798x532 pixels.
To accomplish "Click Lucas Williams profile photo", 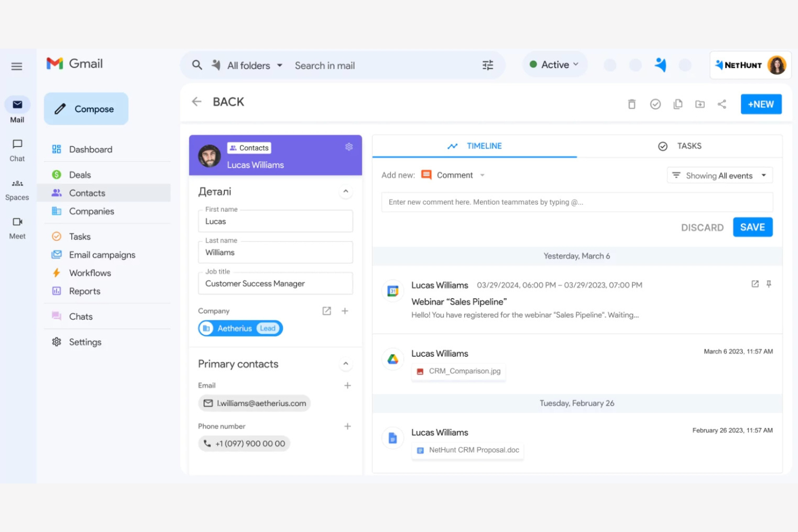I will click(210, 156).
